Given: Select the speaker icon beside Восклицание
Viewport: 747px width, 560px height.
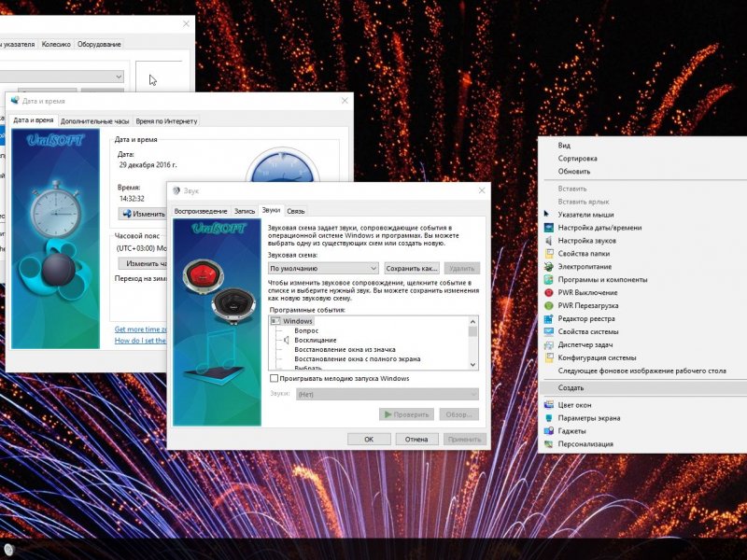Looking at the screenshot, I should (x=287, y=340).
